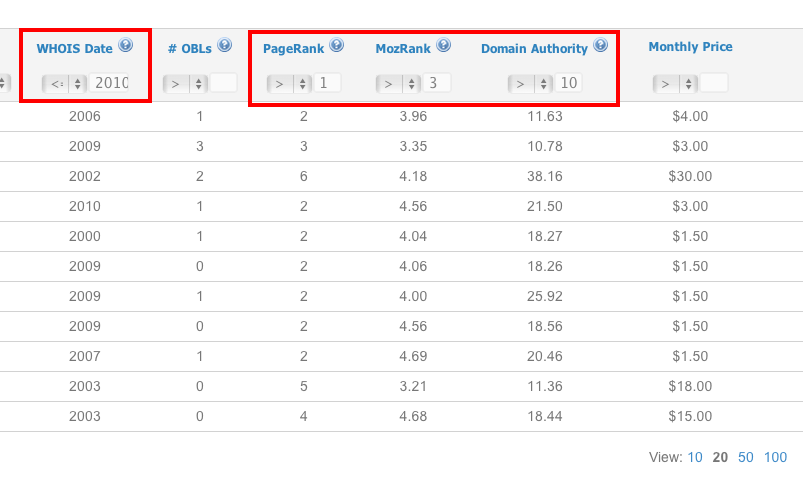This screenshot has height=485, width=803.
Task: Focus the MozRank filter value field
Action: tap(437, 84)
